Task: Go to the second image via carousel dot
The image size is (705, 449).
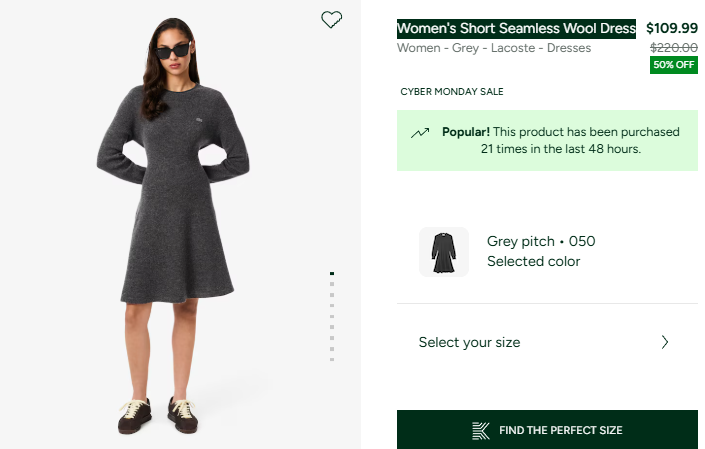Action: [332, 283]
